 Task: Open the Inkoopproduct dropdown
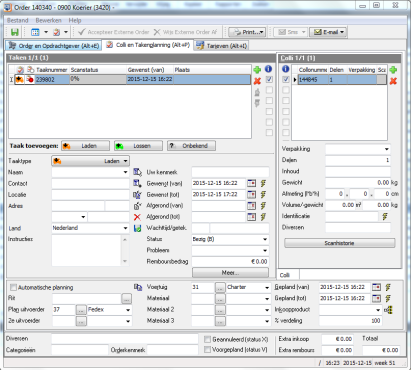(x=378, y=310)
